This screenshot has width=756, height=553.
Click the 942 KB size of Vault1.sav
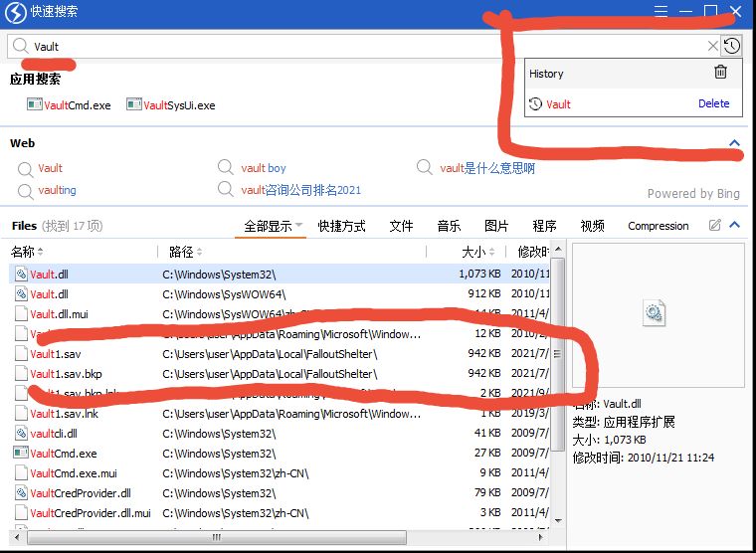484,353
